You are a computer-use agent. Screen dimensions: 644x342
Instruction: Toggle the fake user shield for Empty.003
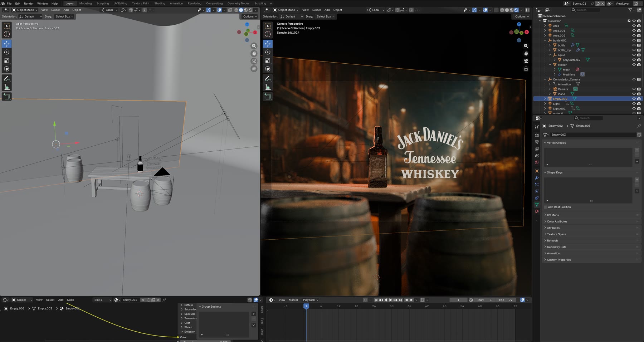click(639, 135)
